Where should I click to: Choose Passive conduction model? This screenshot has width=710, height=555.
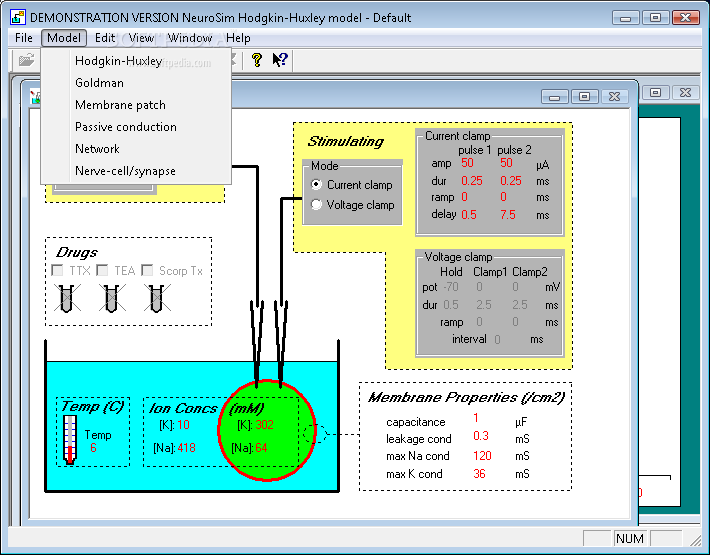click(x=136, y=127)
